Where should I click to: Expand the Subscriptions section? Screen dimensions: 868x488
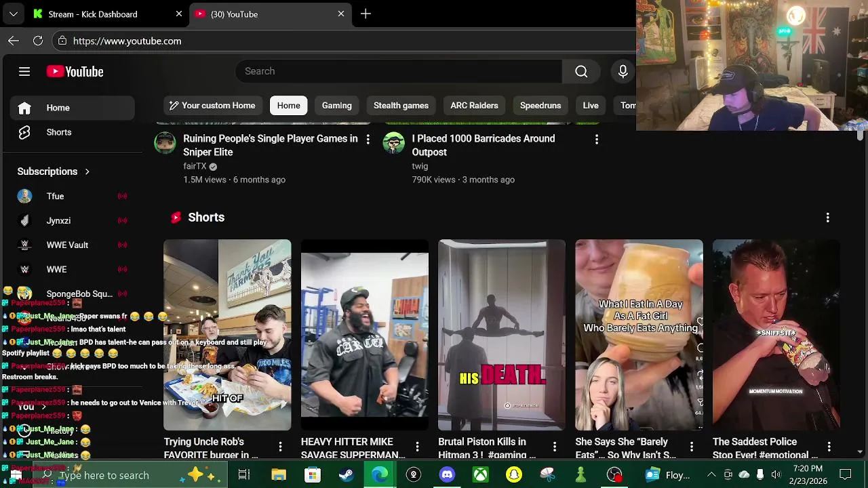54,171
